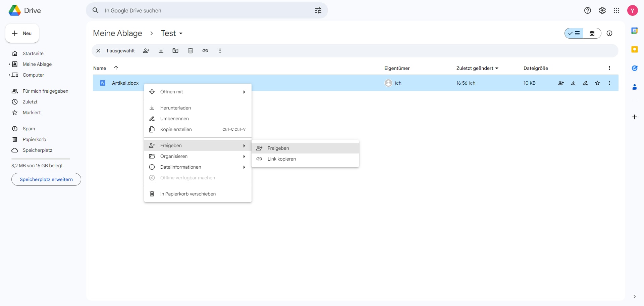Collapse side panel using bottom chevron

pyautogui.click(x=634, y=297)
